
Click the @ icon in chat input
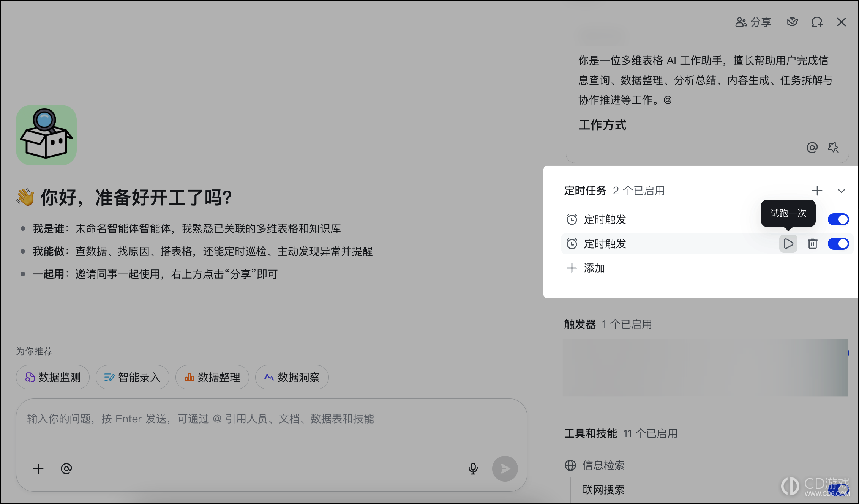66,469
